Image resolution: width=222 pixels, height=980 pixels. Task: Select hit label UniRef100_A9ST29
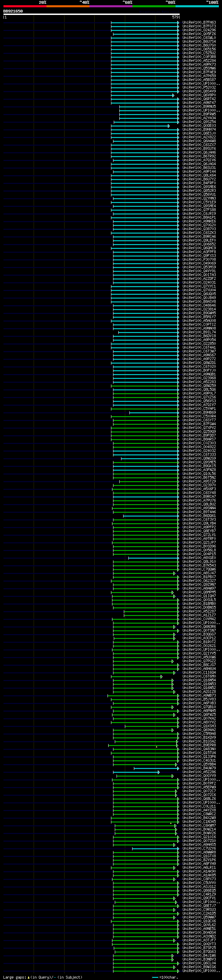[x=199, y=481]
